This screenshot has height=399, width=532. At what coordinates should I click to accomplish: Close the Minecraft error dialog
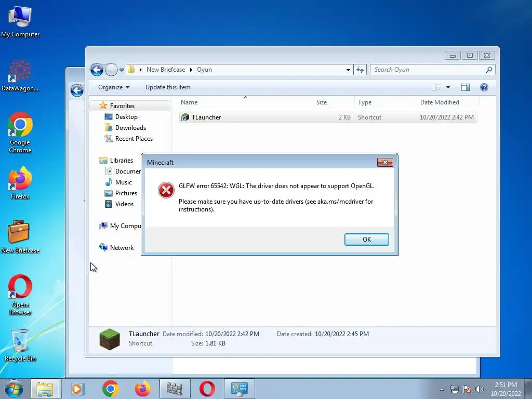(385, 162)
